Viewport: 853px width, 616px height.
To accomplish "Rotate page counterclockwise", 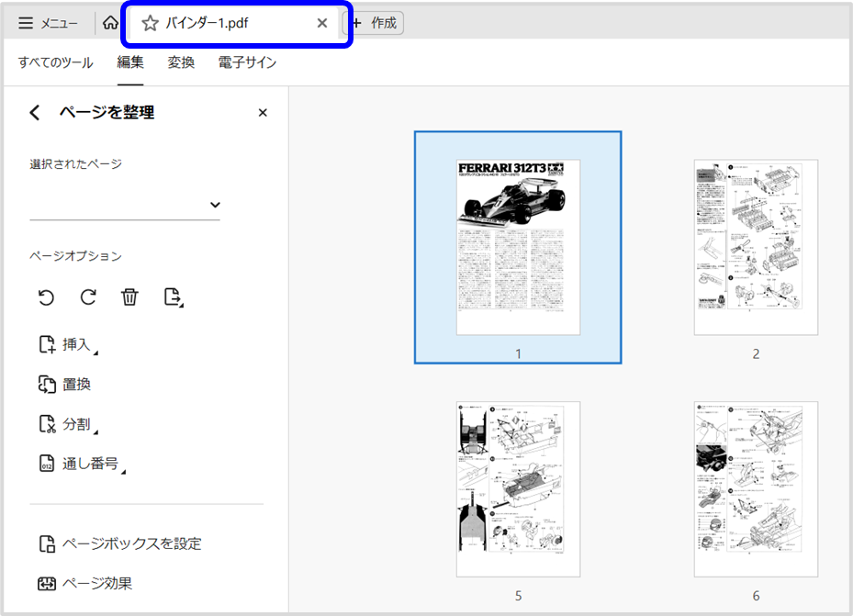I will (46, 297).
